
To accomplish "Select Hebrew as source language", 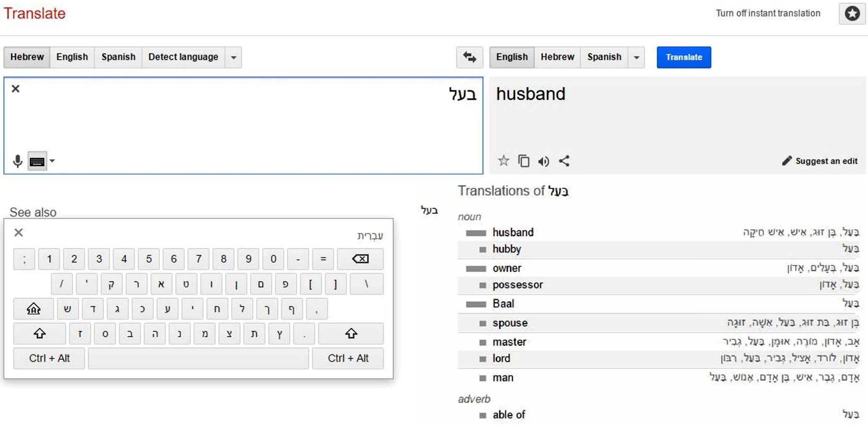I will click(x=27, y=57).
